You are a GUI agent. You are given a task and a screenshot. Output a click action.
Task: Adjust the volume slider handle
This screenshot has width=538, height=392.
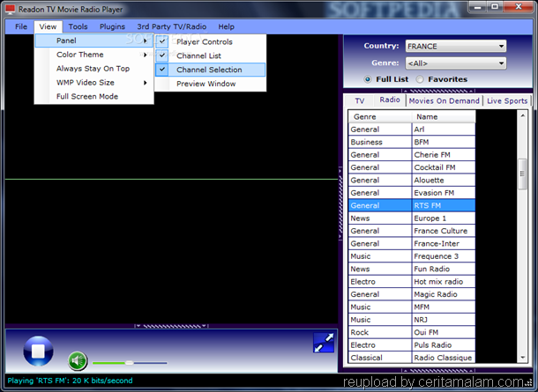[x=130, y=363]
